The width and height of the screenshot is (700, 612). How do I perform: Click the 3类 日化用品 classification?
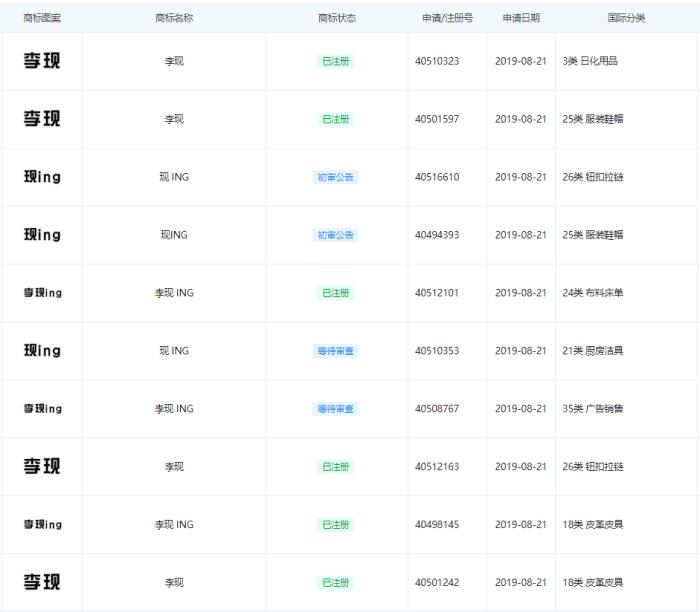590,61
